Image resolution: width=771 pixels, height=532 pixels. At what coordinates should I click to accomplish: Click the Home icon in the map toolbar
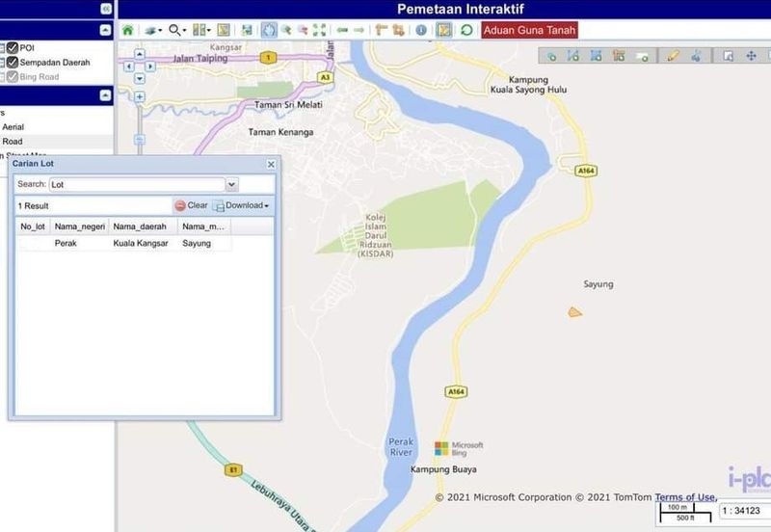127,30
